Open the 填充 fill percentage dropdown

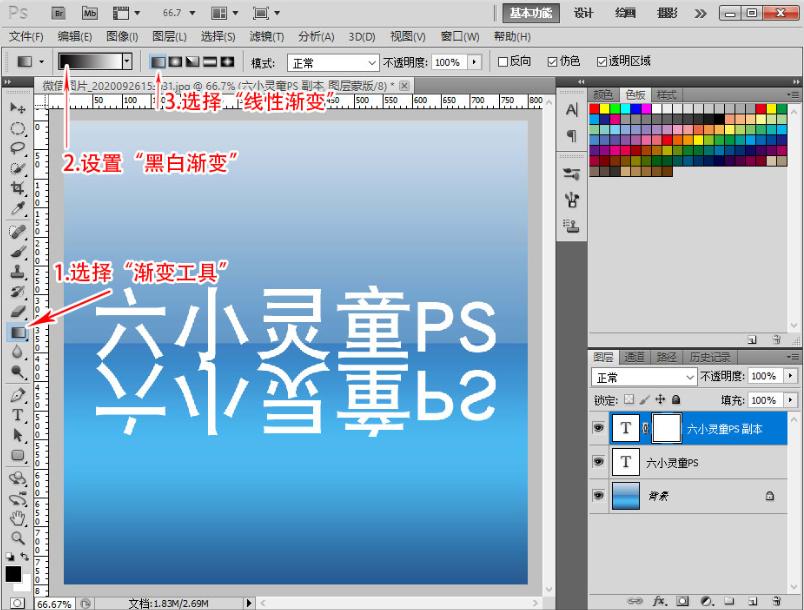tap(791, 397)
